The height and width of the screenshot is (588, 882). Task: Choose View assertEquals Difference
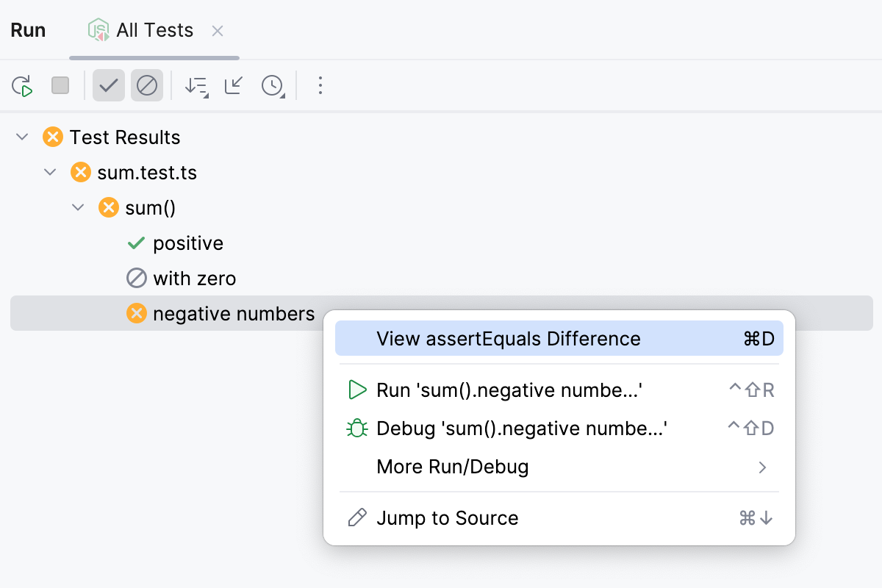coord(508,338)
